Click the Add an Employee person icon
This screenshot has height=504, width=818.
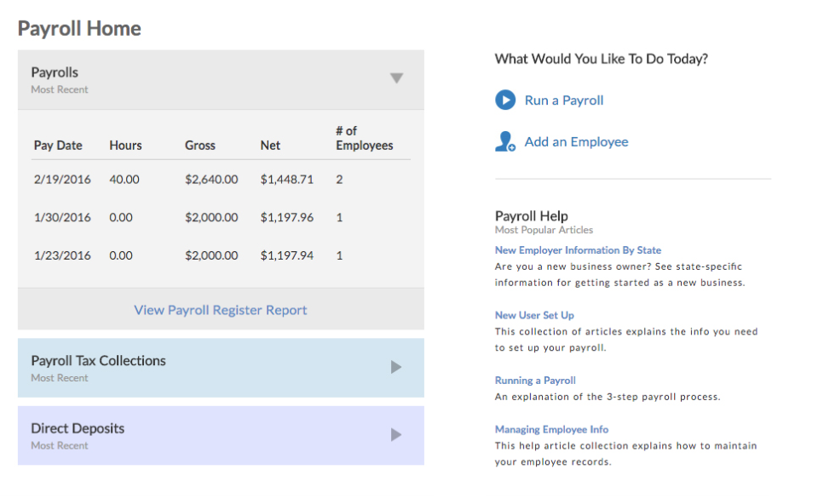[505, 141]
